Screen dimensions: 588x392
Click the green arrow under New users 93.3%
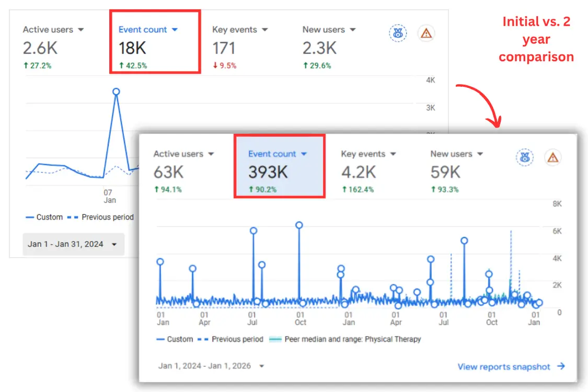click(434, 189)
